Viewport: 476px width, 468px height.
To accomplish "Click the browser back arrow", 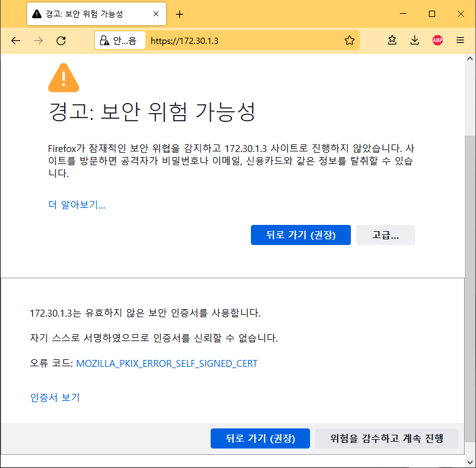I will (16, 40).
